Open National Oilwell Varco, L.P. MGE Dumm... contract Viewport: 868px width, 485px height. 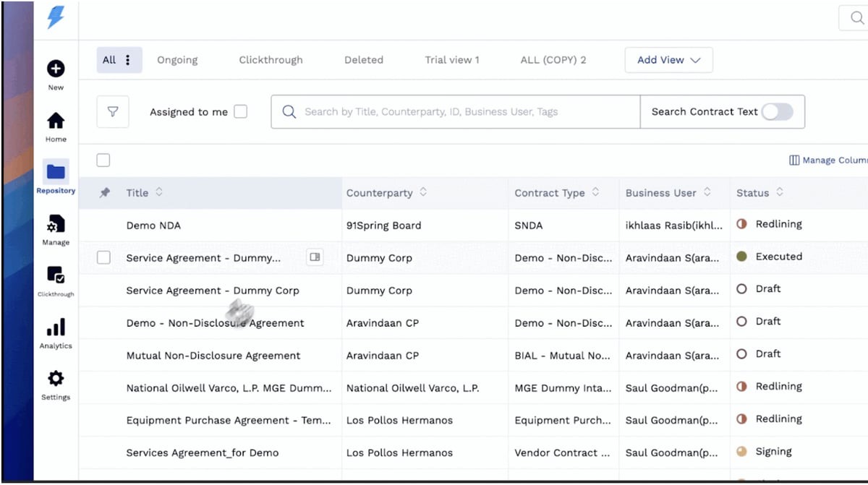(229, 388)
